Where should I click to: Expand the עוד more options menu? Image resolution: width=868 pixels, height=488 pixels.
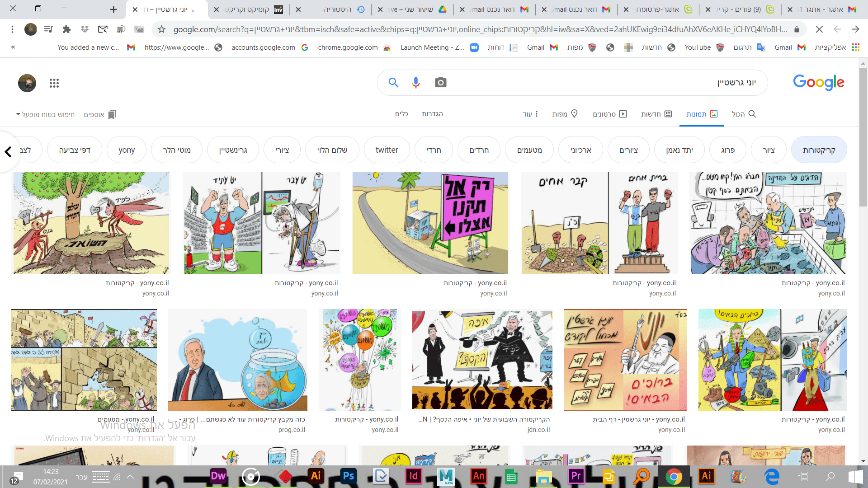(531, 114)
